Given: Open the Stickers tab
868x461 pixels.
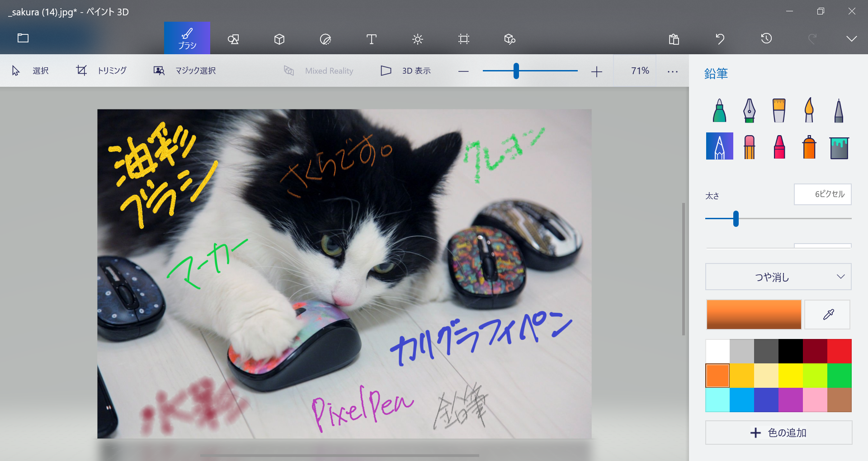Looking at the screenshot, I should (325, 39).
